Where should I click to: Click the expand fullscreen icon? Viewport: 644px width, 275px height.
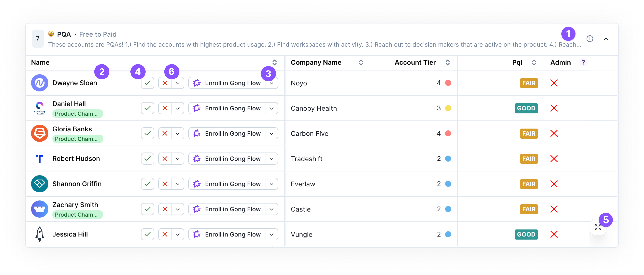click(x=598, y=227)
